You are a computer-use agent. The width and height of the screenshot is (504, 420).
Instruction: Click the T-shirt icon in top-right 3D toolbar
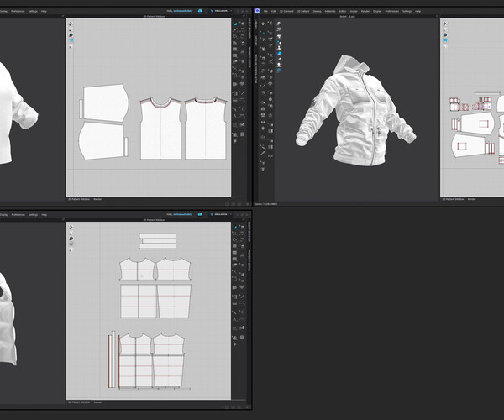coord(278,36)
